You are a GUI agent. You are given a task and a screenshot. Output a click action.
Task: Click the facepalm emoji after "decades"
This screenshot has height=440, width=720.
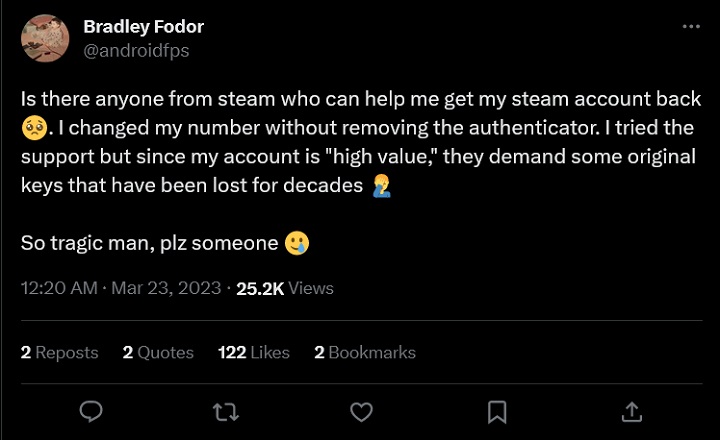[x=382, y=186]
